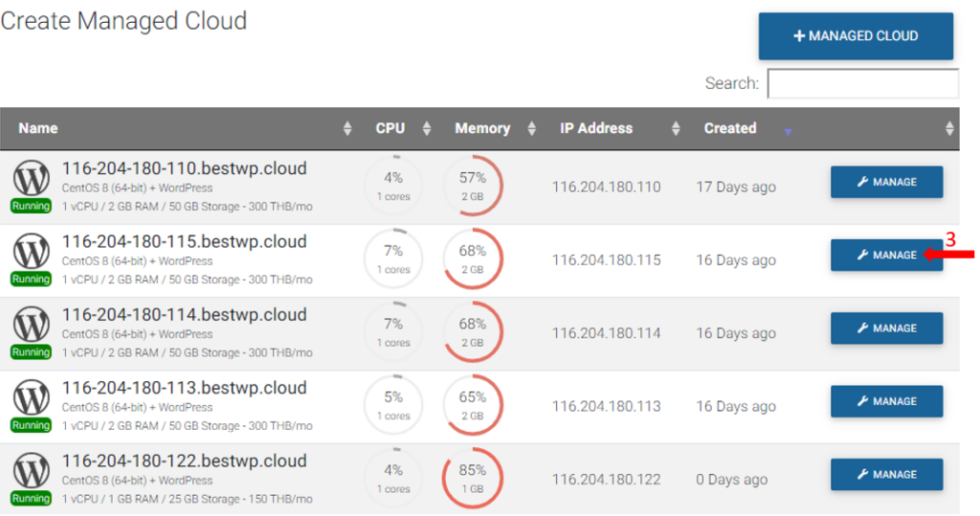Select IP address 116.204.180.122
The image size is (980, 516).
tap(606, 480)
